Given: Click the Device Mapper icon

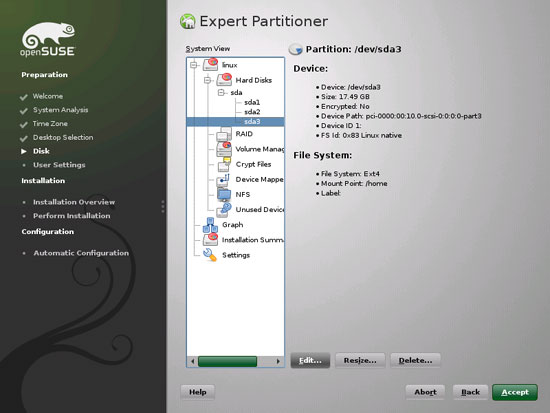Looking at the screenshot, I should [x=223, y=179].
